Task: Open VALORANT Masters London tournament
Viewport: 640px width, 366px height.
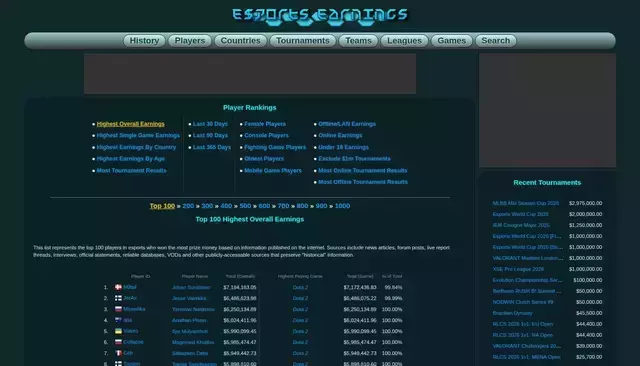Action: pyautogui.click(x=528, y=258)
